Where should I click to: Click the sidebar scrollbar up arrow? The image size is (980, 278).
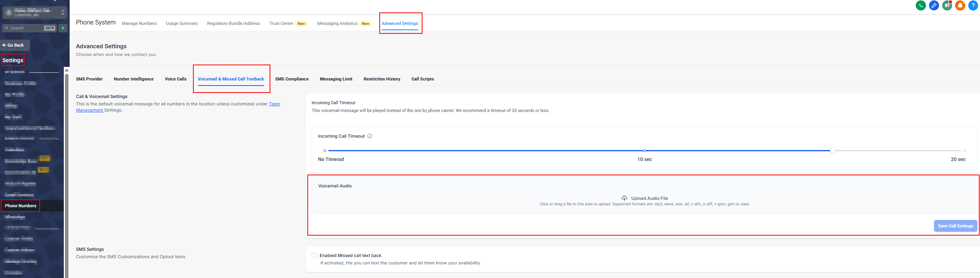[67, 70]
